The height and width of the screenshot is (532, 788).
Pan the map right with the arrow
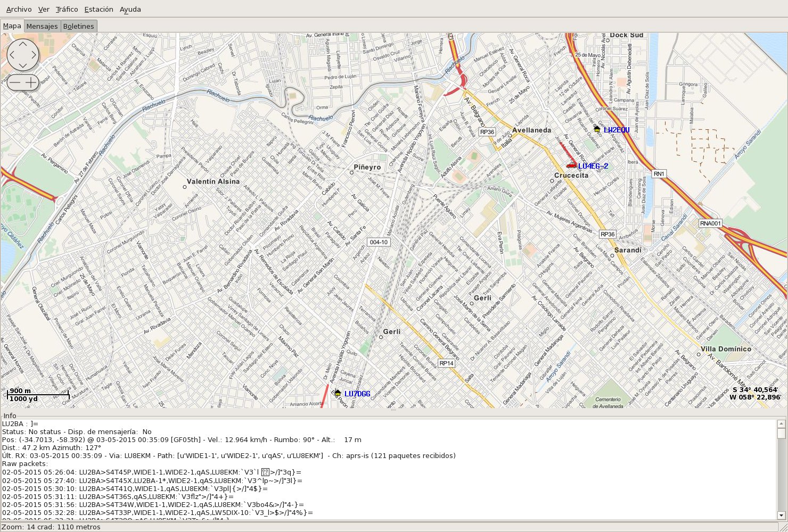click(34, 55)
